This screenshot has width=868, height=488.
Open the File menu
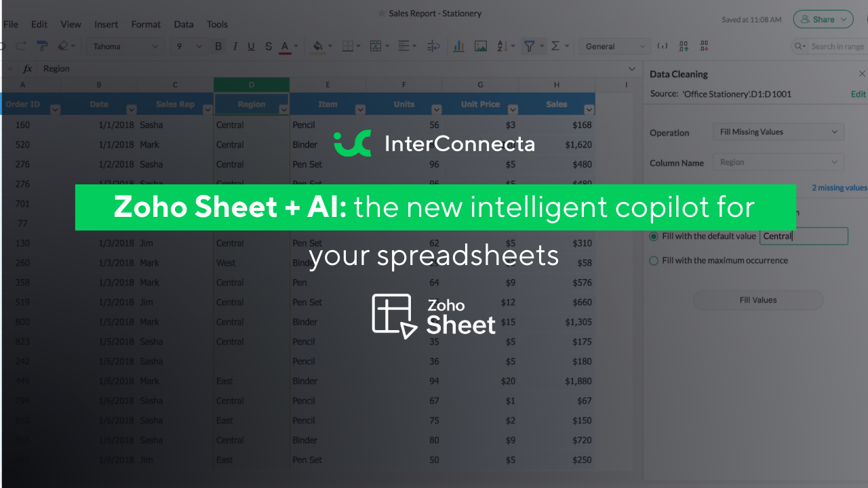click(x=11, y=24)
